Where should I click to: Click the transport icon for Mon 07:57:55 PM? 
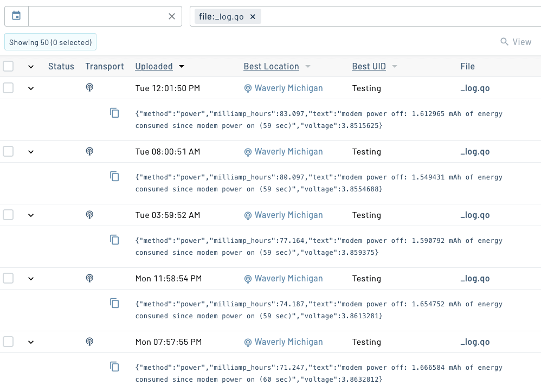point(89,341)
